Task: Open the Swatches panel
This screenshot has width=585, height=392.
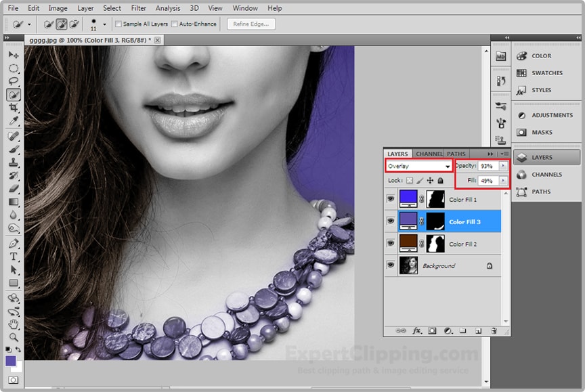Action: pyautogui.click(x=546, y=73)
